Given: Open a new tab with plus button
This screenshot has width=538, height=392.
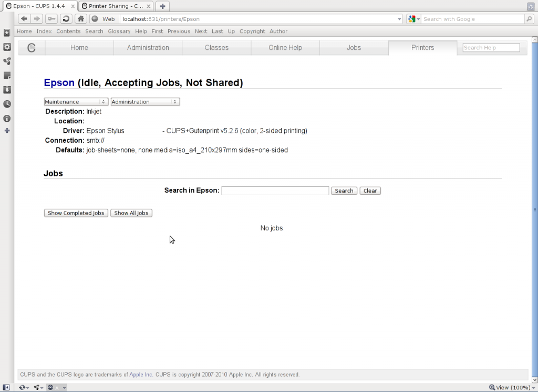Looking at the screenshot, I should click(163, 6).
